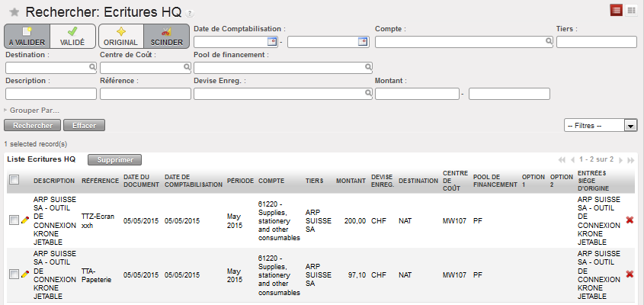Open calendar for end Date de Comptabilisation

pyautogui.click(x=363, y=41)
